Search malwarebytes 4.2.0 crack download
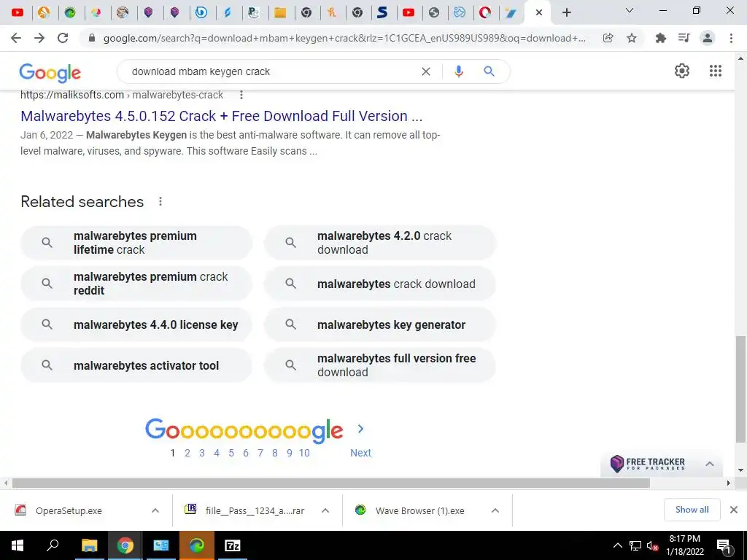This screenshot has height=560, width=747. click(380, 243)
